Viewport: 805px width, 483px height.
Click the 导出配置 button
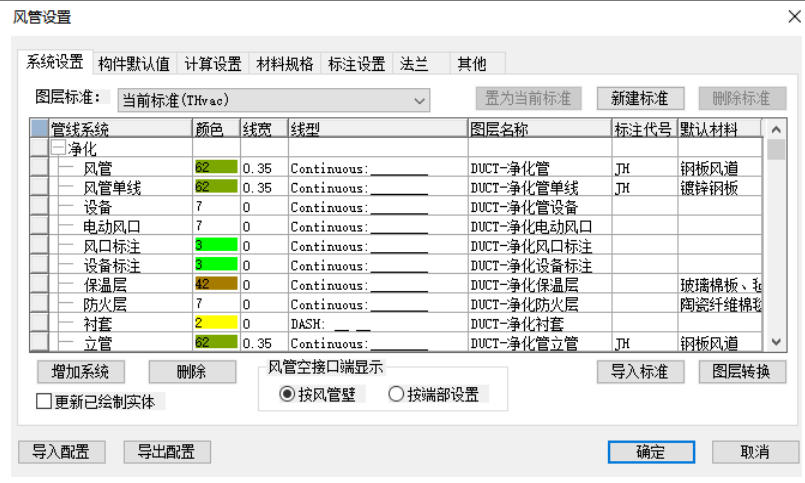click(167, 452)
